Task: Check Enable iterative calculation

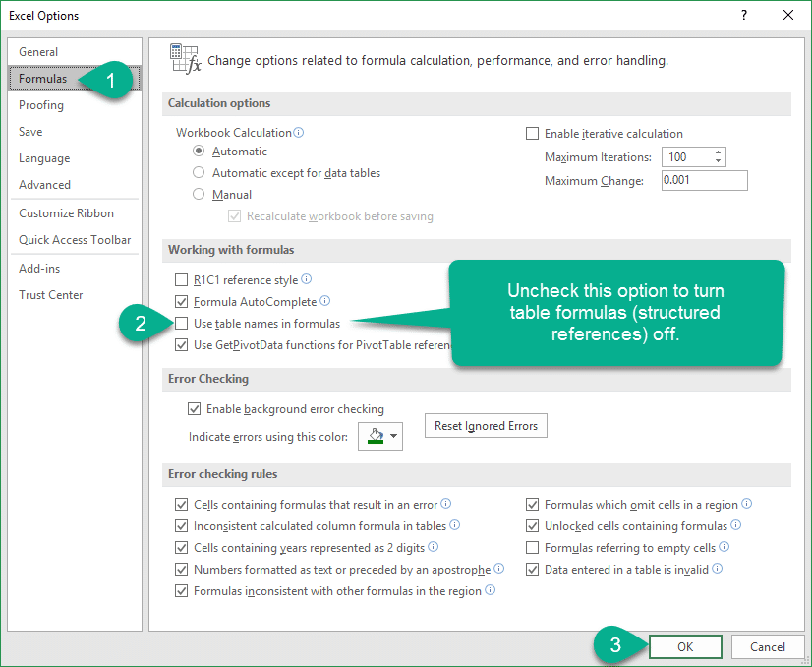Action: 533,134
